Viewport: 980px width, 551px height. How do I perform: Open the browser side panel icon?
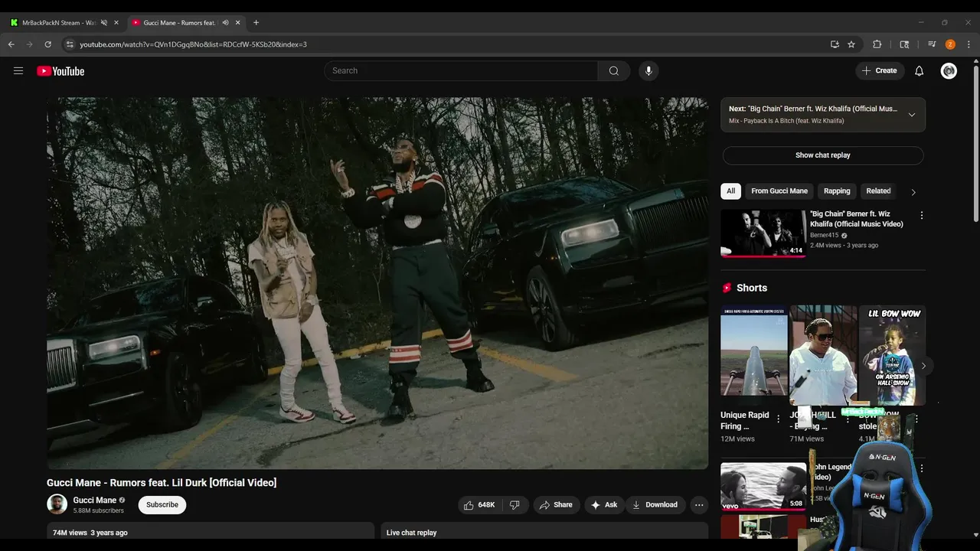click(x=904, y=44)
